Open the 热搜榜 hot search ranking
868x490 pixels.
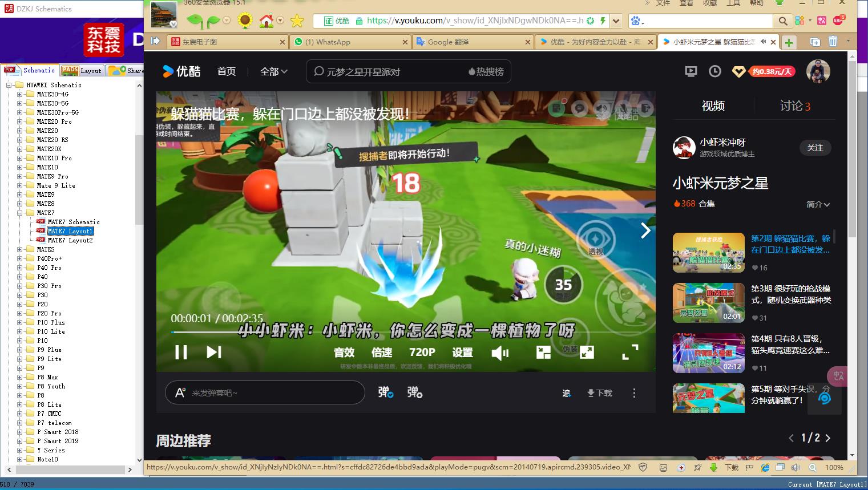point(486,71)
